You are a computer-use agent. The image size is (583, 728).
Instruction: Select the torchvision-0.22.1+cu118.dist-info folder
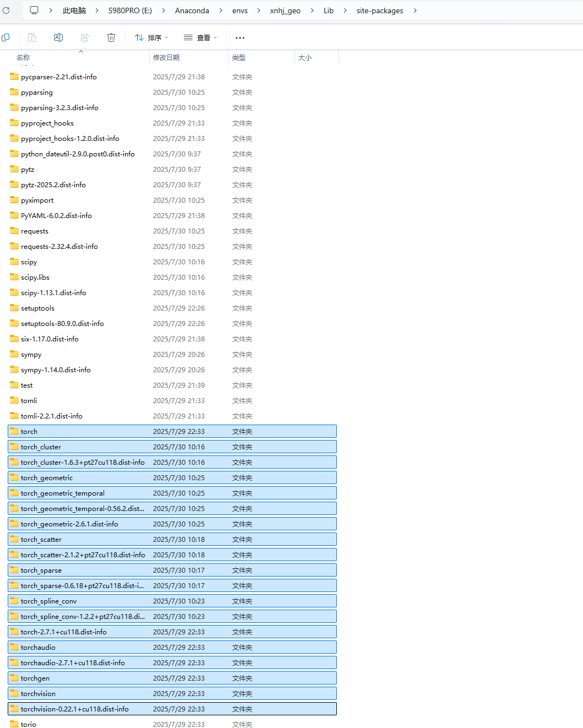point(172,709)
